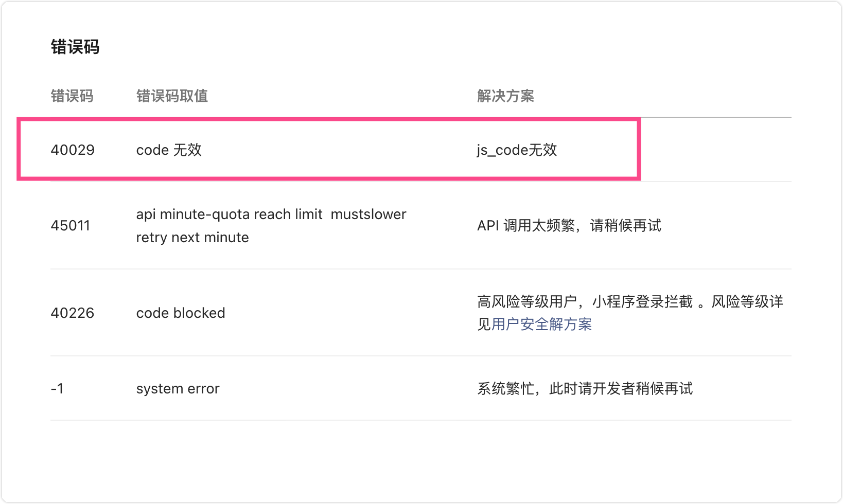Click the 'code 无效' value text

pos(169,150)
